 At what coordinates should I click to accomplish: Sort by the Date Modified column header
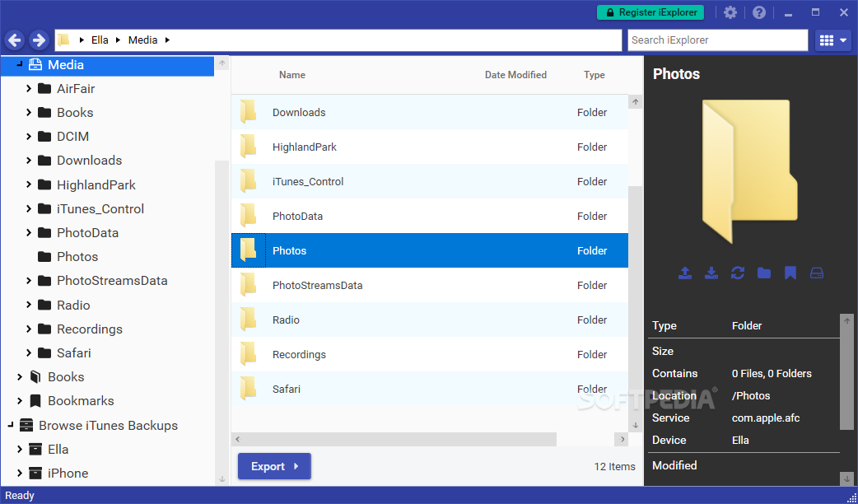515,75
